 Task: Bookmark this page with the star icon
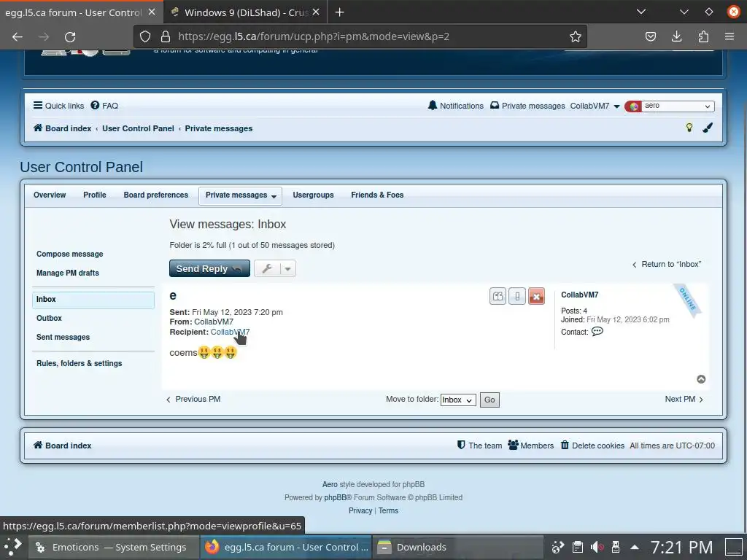point(575,36)
